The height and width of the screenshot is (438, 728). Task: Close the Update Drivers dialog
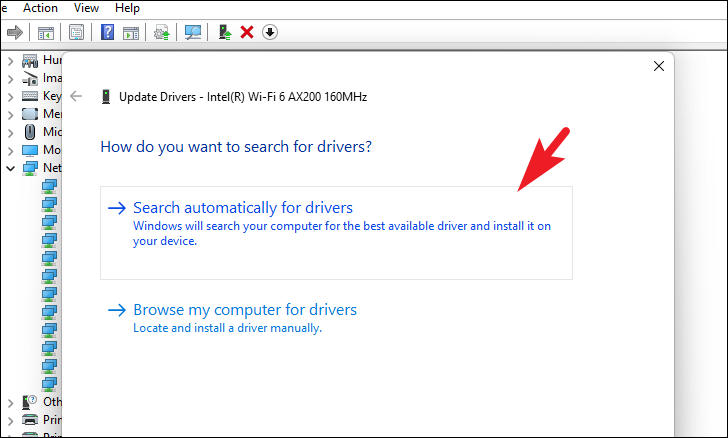tap(658, 66)
